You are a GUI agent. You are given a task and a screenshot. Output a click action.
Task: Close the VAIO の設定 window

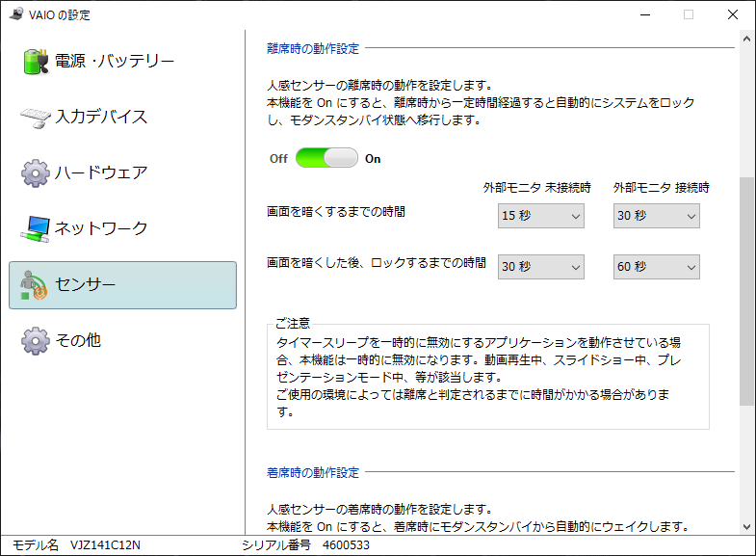(x=732, y=15)
